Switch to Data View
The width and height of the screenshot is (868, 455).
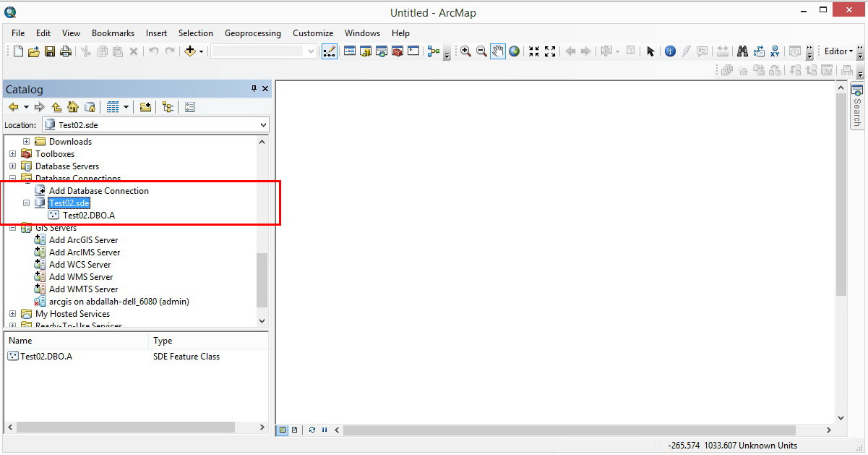[283, 430]
